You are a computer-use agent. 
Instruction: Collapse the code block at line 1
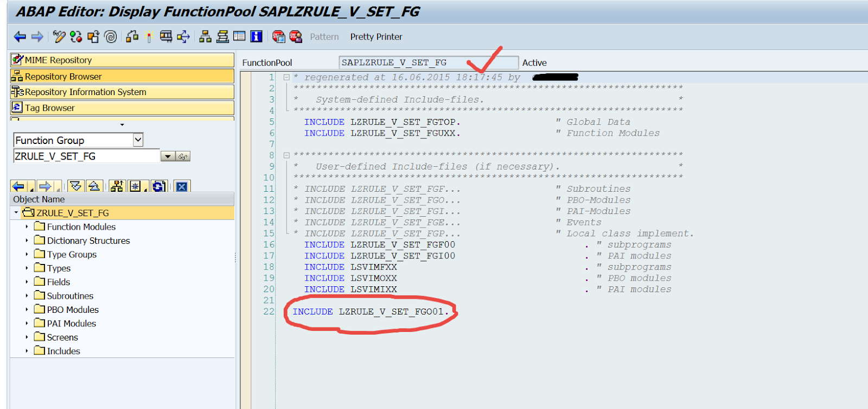(286, 78)
